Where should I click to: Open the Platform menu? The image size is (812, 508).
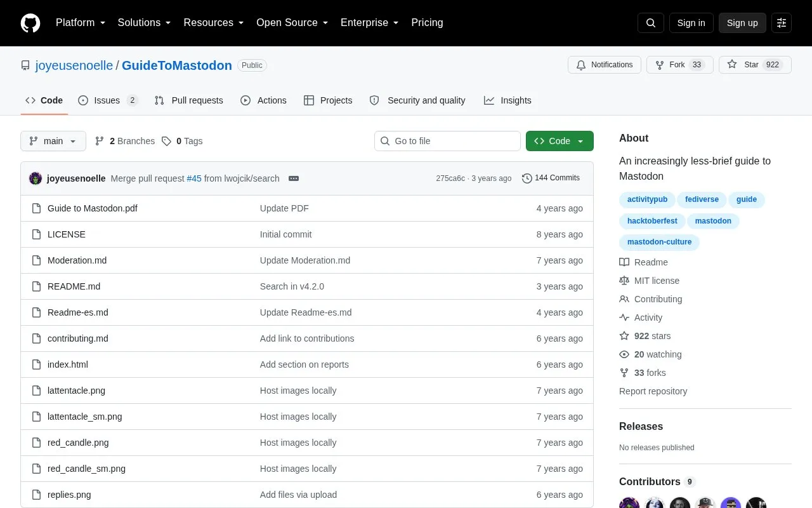[81, 23]
